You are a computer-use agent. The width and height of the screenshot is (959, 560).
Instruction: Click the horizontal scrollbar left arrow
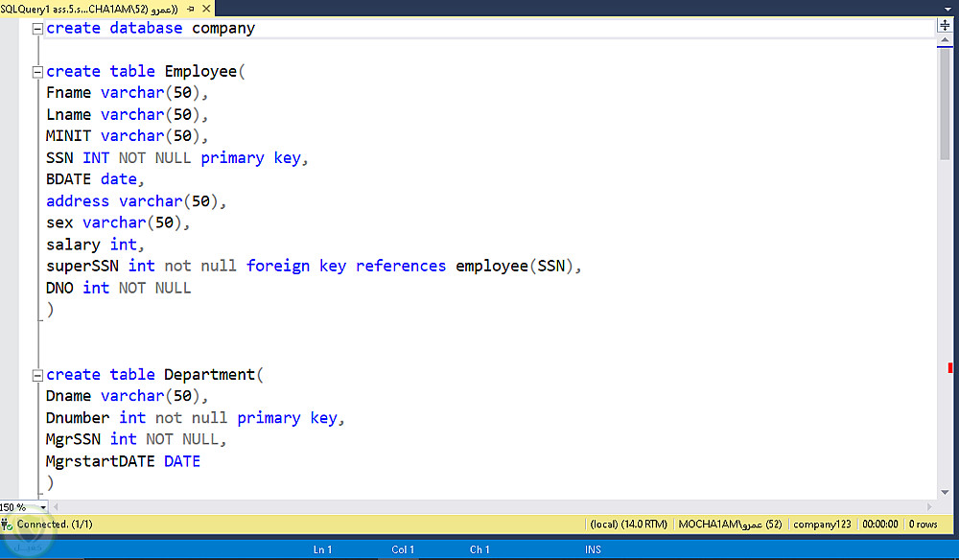pyautogui.click(x=56, y=507)
